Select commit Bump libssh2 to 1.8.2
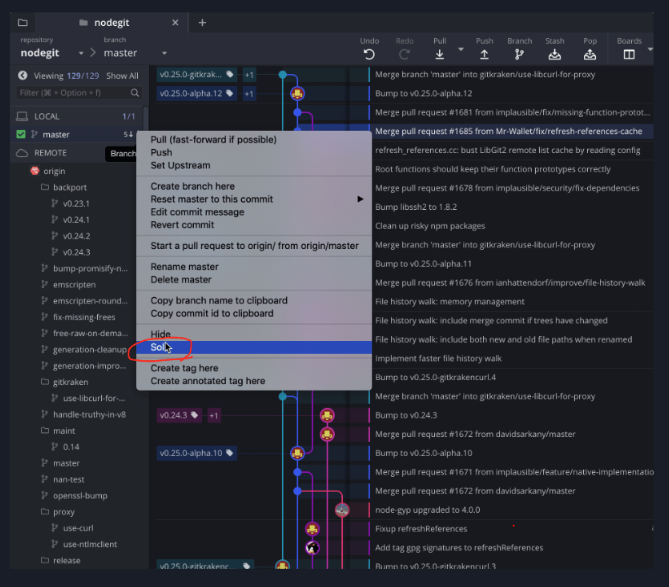669x587 pixels. (x=416, y=207)
